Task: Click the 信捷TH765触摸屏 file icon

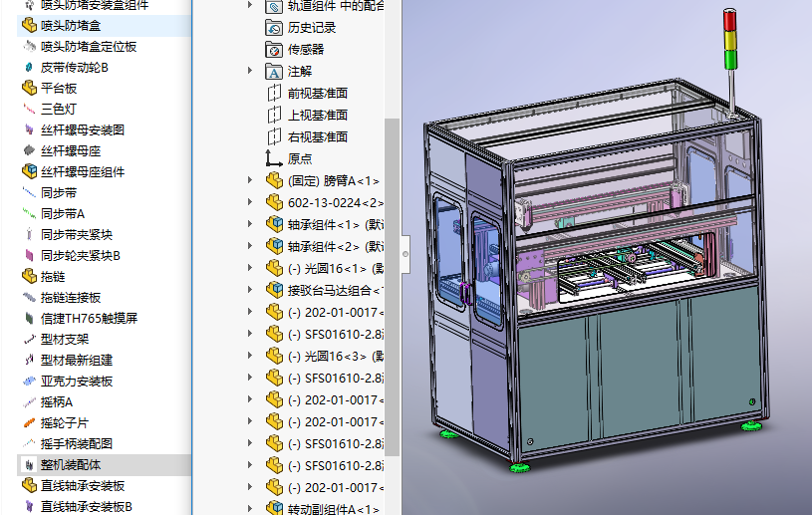Action: tap(29, 319)
